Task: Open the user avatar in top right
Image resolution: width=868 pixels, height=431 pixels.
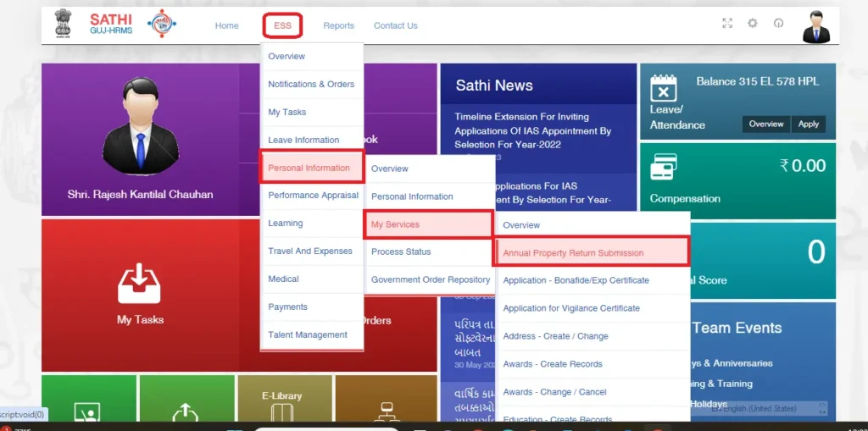Action: click(816, 26)
